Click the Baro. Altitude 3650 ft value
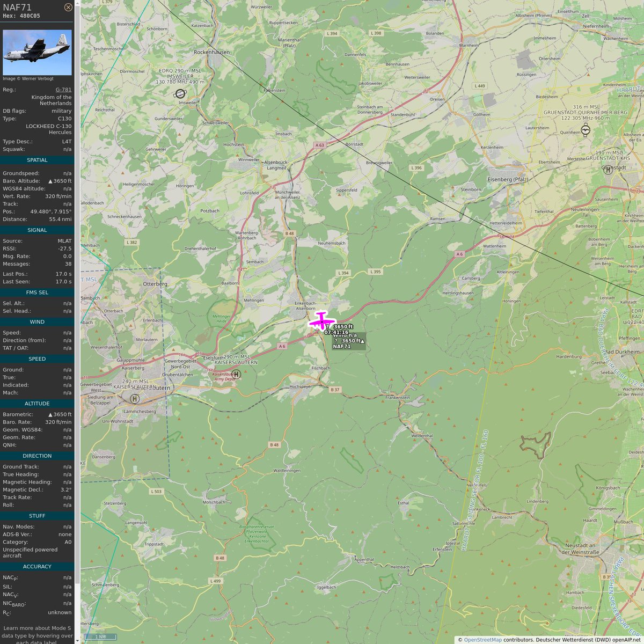This screenshot has width=644, height=644. pyautogui.click(x=60, y=181)
